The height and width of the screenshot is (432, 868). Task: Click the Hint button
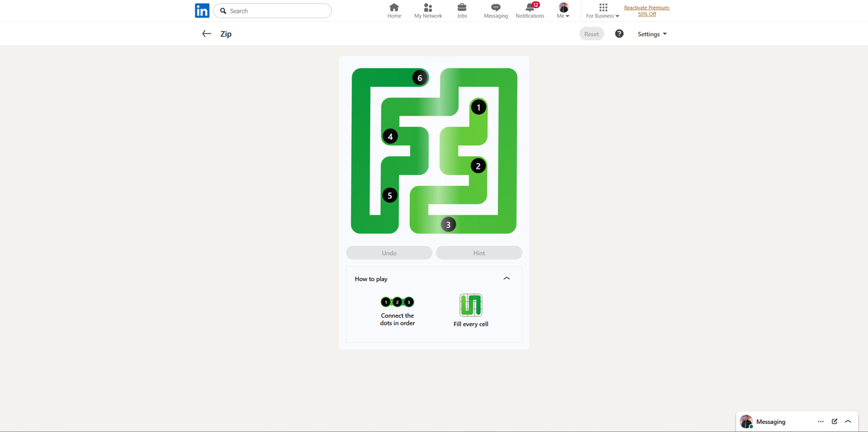(x=479, y=253)
